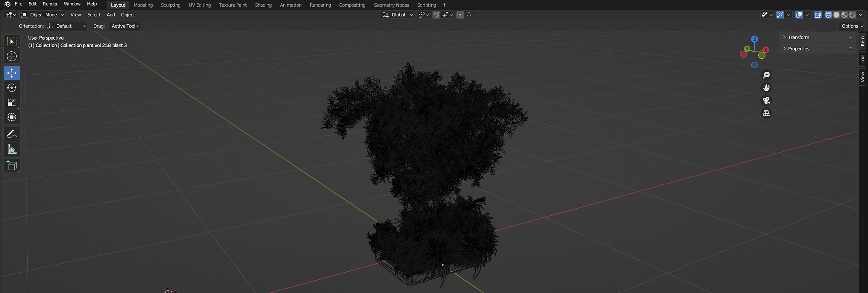868x293 pixels.
Task: Open the gizmo options dropdown
Action: coord(788,15)
